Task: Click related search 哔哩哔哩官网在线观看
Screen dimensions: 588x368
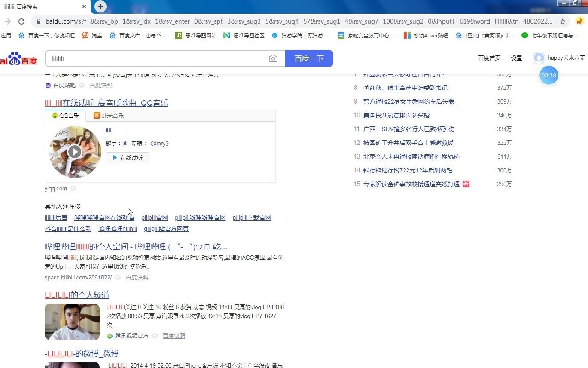Action: coord(104,218)
